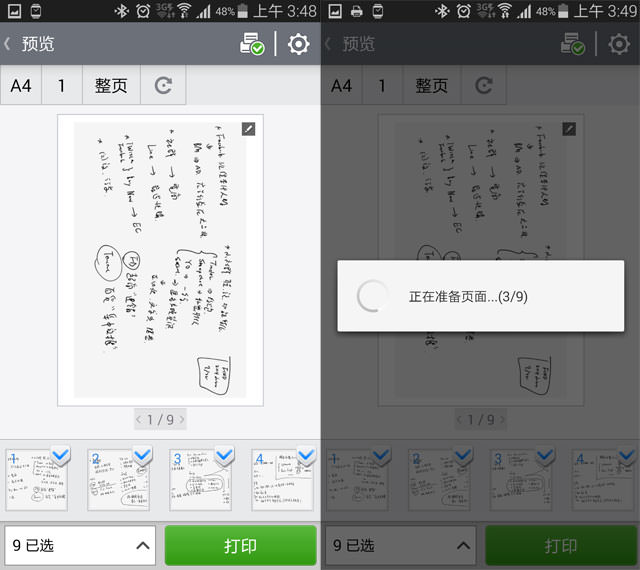Tap printer status icon in left screen header
The width and height of the screenshot is (640, 570).
(x=251, y=44)
